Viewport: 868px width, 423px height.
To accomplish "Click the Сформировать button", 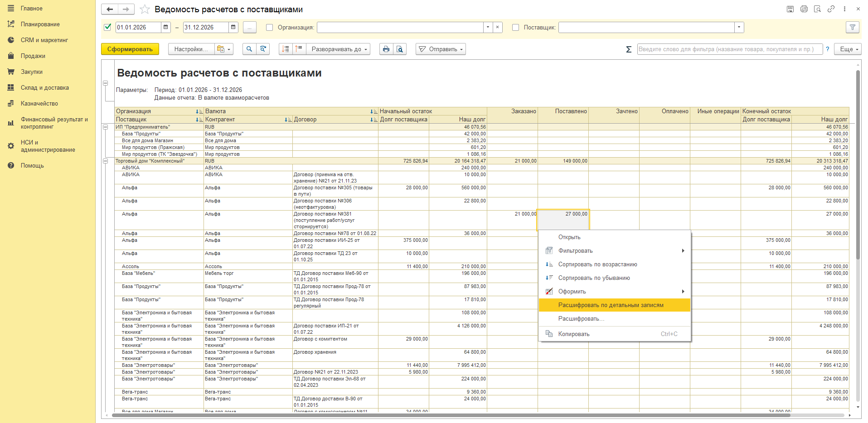I will pyautogui.click(x=130, y=49).
